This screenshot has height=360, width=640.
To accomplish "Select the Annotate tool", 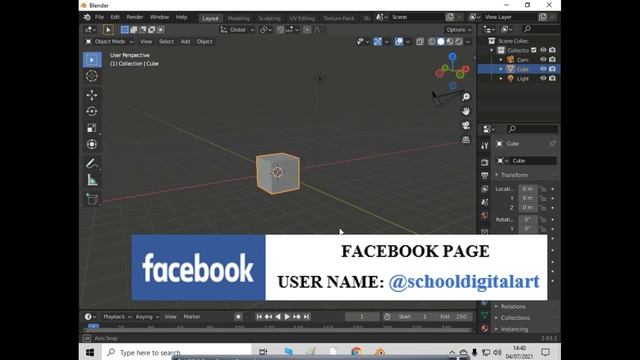I will point(92,164).
